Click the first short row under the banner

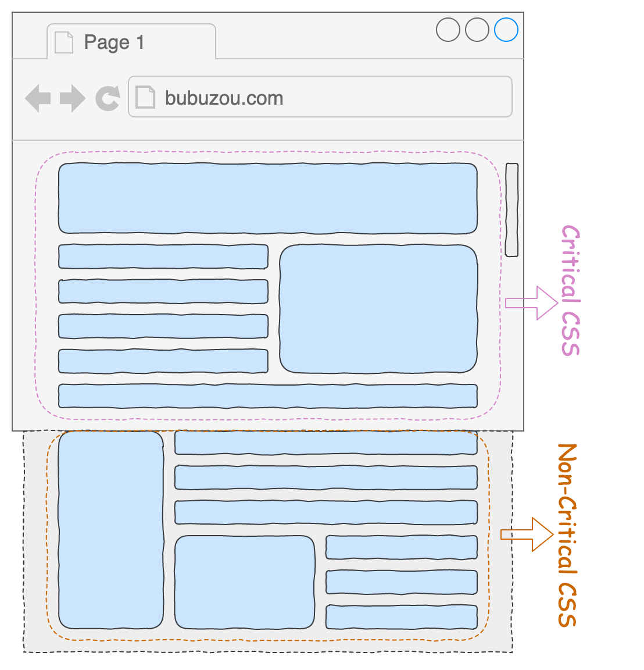[x=163, y=256]
